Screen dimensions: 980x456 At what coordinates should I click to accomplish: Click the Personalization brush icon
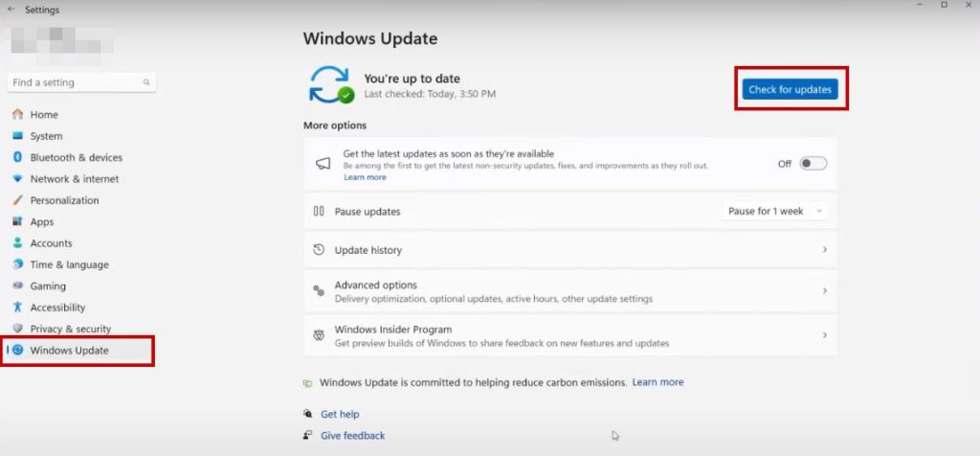tap(17, 200)
